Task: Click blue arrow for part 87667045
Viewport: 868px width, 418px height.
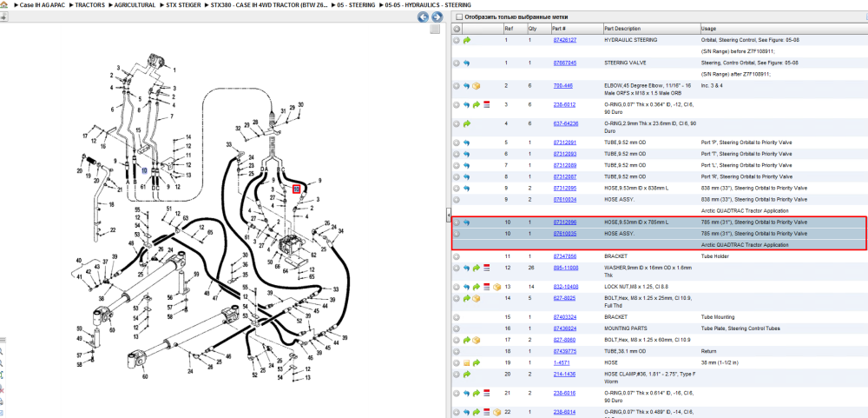Action: (467, 63)
